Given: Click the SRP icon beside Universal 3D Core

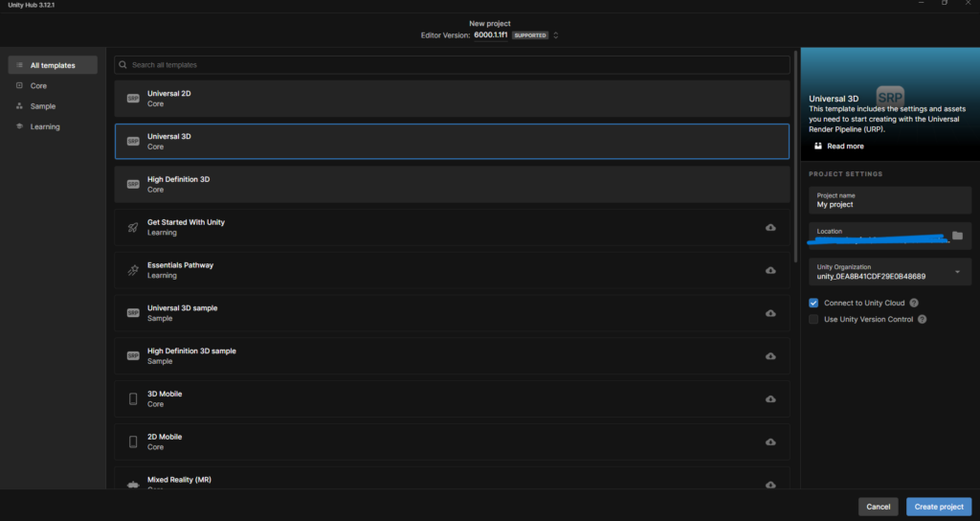Looking at the screenshot, I should click(133, 142).
